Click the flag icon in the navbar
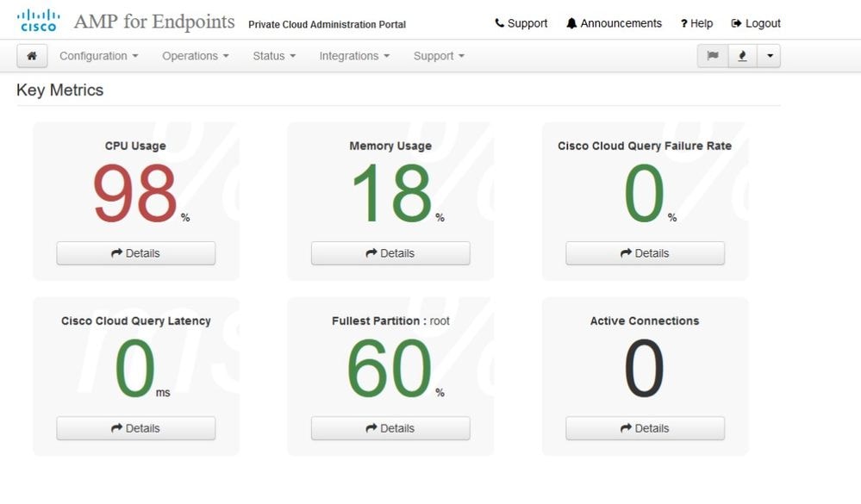Image resolution: width=861 pixels, height=504 pixels. click(x=713, y=56)
